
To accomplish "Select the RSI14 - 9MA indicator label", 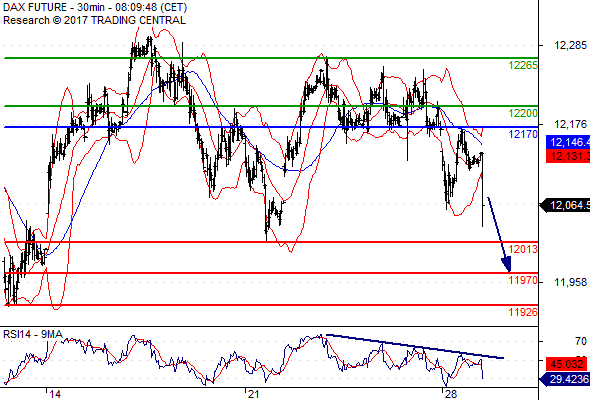I will tap(33, 334).
